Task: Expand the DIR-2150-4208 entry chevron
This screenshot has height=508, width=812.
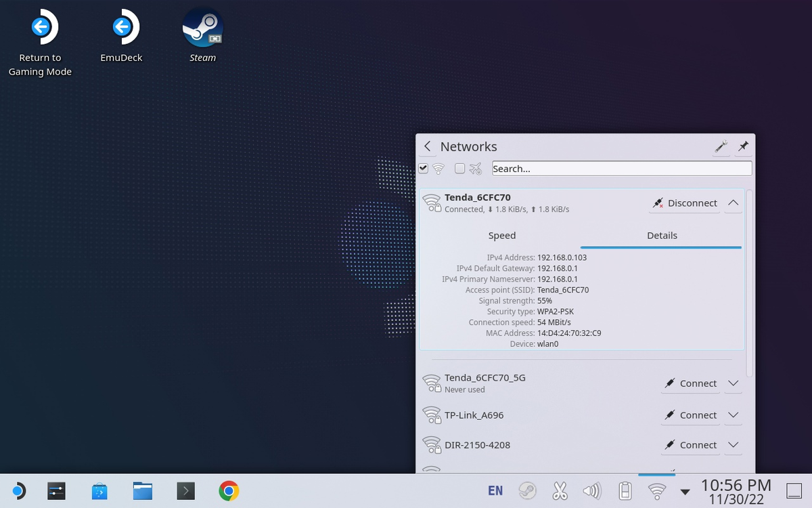Action: (x=734, y=445)
